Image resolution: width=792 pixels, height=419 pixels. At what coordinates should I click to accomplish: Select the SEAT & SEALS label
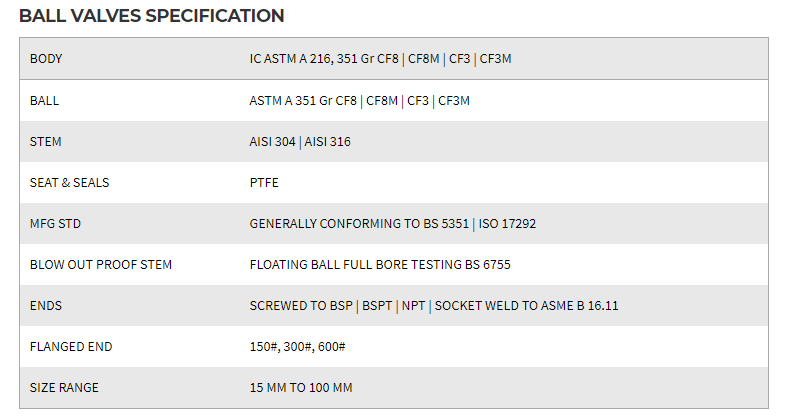(x=70, y=183)
